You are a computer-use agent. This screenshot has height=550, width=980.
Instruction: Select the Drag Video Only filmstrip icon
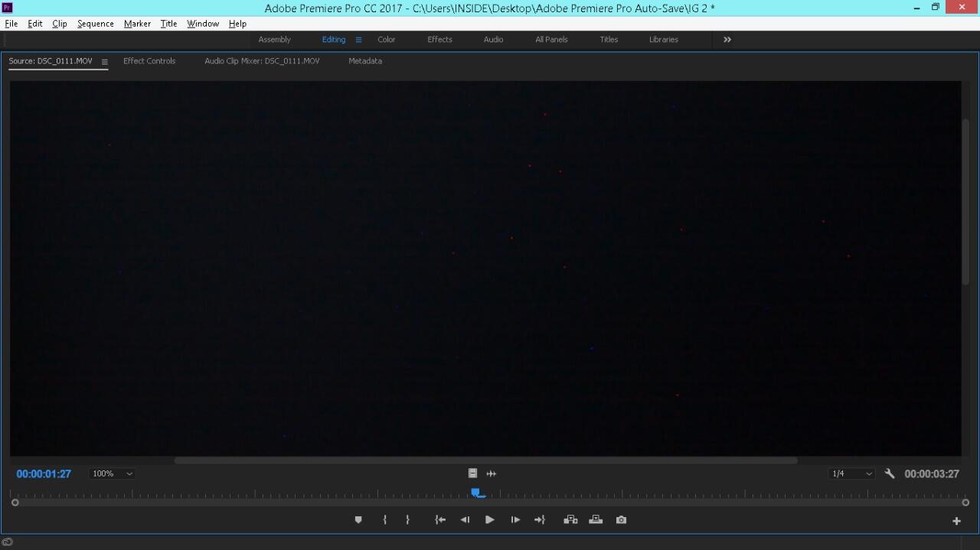(472, 474)
